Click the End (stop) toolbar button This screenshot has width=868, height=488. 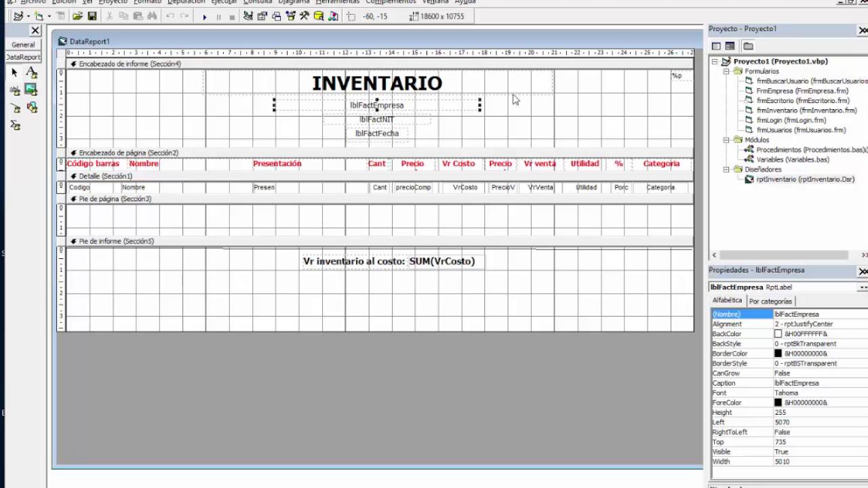coord(232,16)
